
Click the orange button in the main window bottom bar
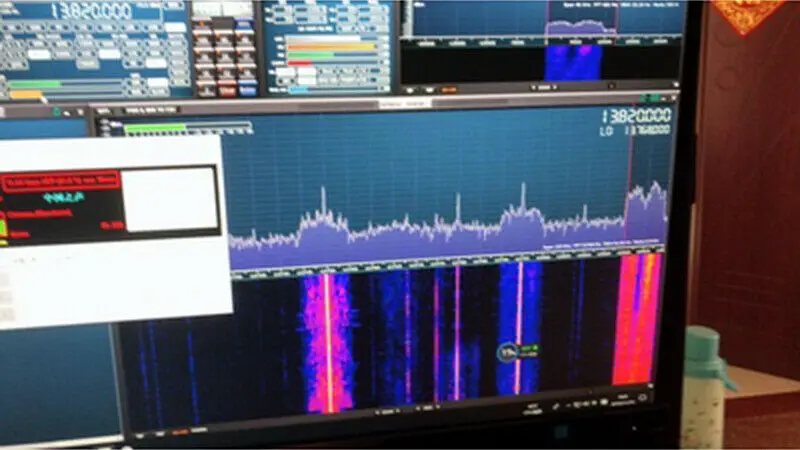pyautogui.click(x=180, y=433)
